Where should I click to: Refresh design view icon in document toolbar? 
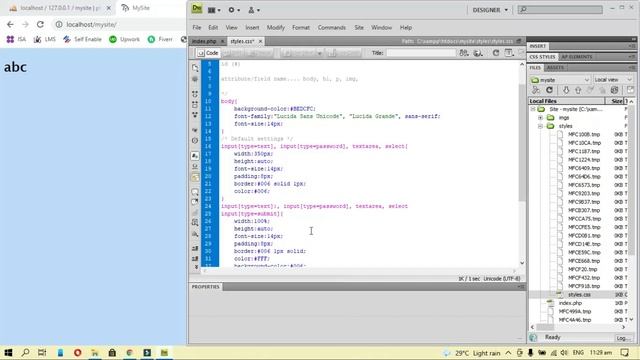[496, 53]
